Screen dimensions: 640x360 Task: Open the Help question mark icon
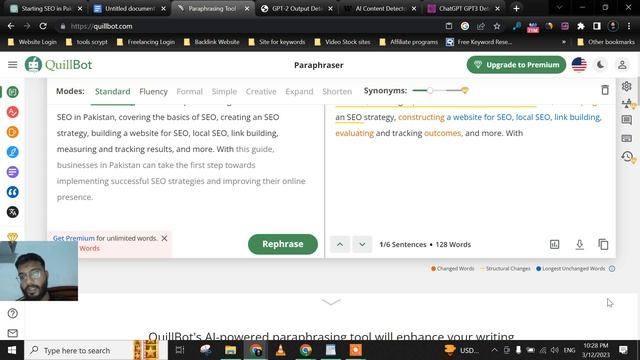[x=13, y=313]
